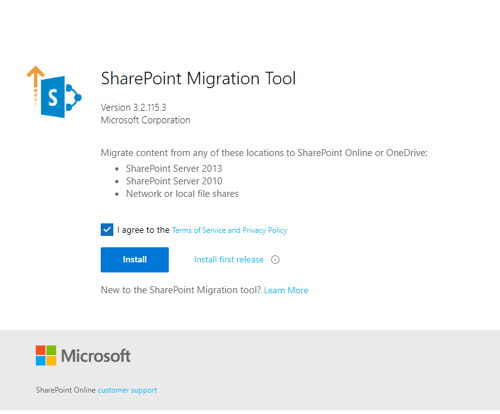
Task: Click the Migrate content from any locations sentence
Action: coord(264,153)
